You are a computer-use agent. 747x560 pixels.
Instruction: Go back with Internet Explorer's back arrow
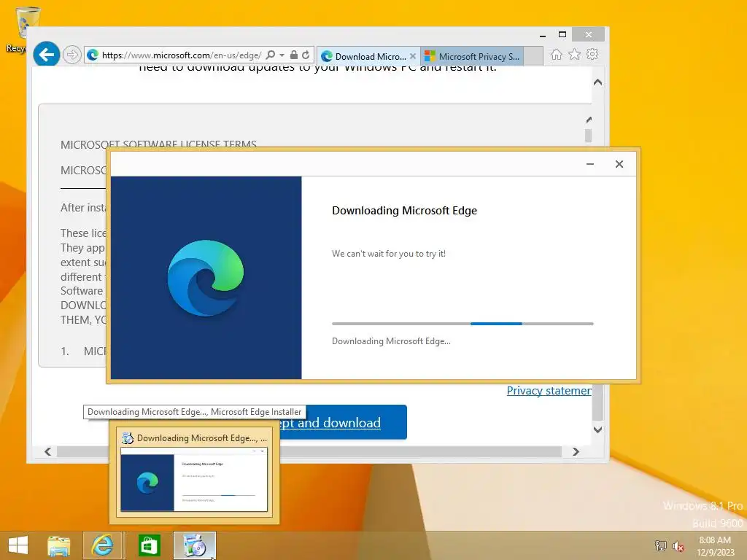pos(46,55)
